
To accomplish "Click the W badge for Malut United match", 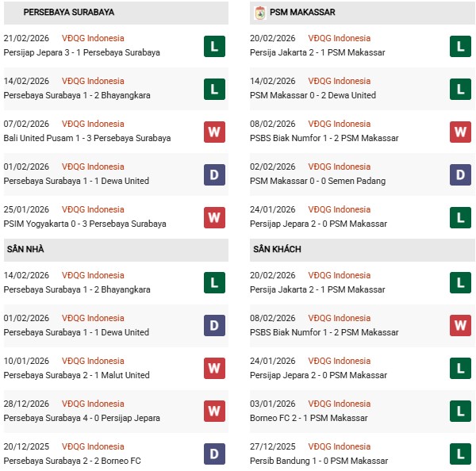I will tap(214, 369).
